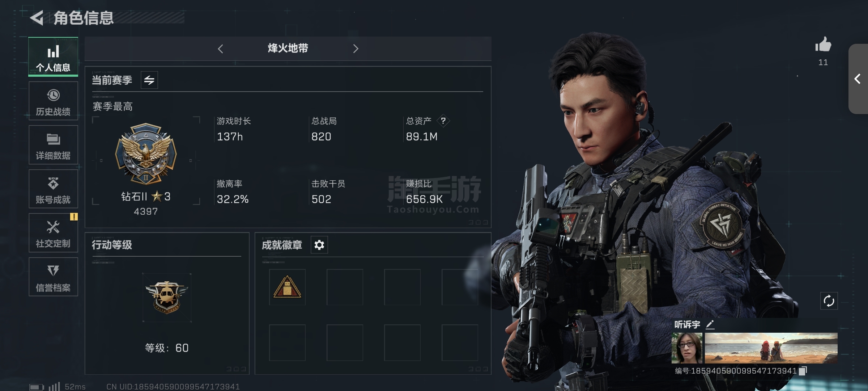The height and width of the screenshot is (391, 868).
Task: Toggle the 当前赛季 season switch icon
Action: coord(149,80)
